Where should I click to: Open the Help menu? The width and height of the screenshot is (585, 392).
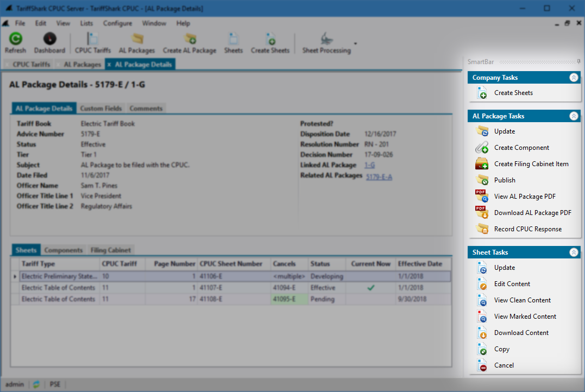[183, 23]
